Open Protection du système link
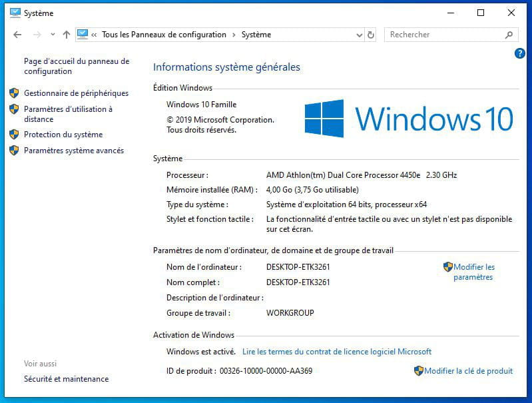Screen dimensions: 532x403 (x=63, y=135)
